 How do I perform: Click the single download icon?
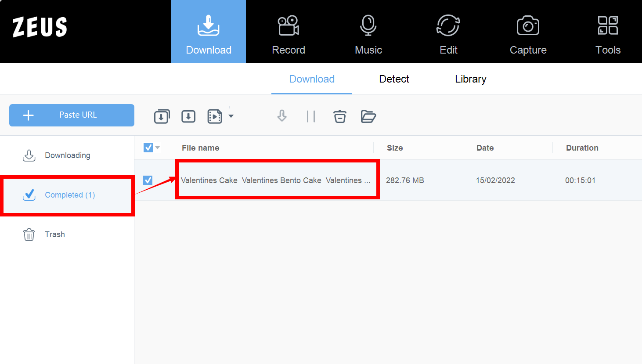[188, 116]
